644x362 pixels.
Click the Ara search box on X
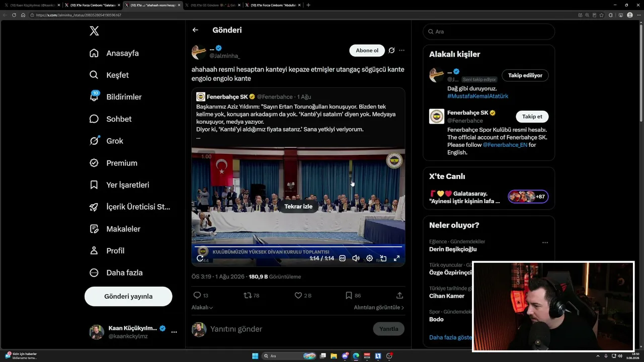point(489,32)
